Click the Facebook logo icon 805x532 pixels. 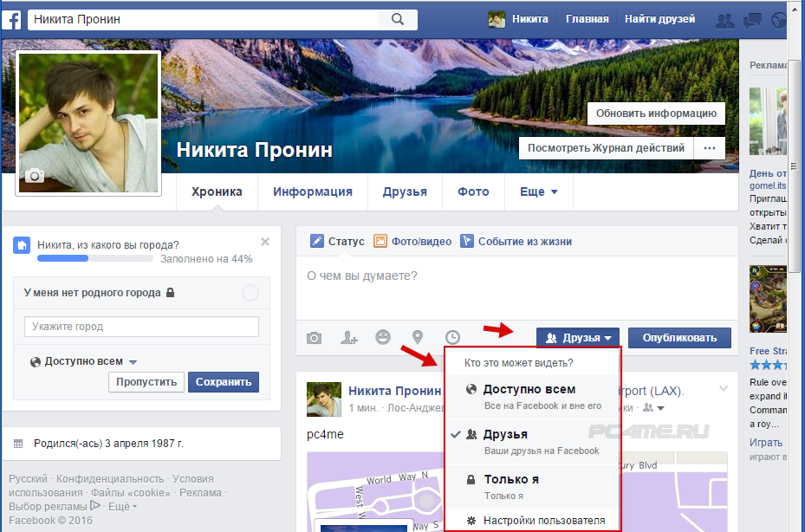click(12, 19)
